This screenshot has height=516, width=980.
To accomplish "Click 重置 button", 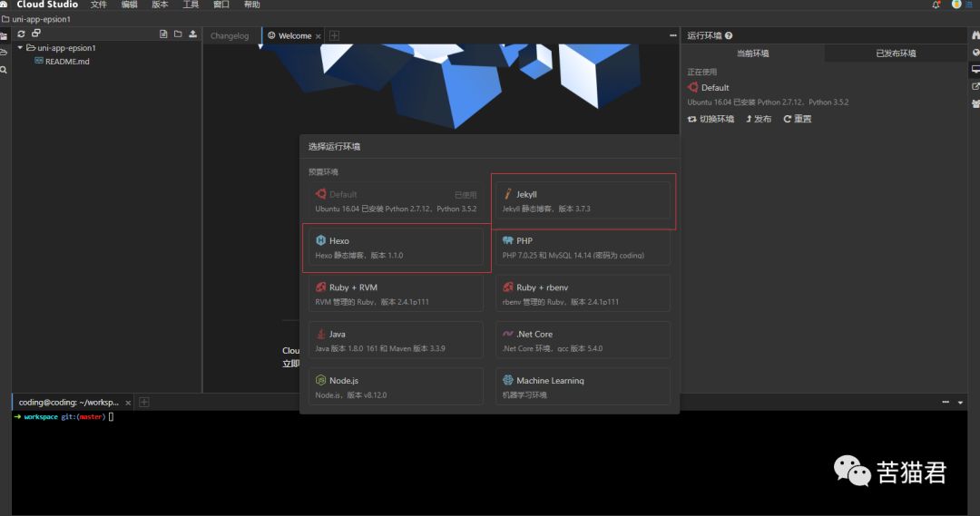I will [x=797, y=119].
